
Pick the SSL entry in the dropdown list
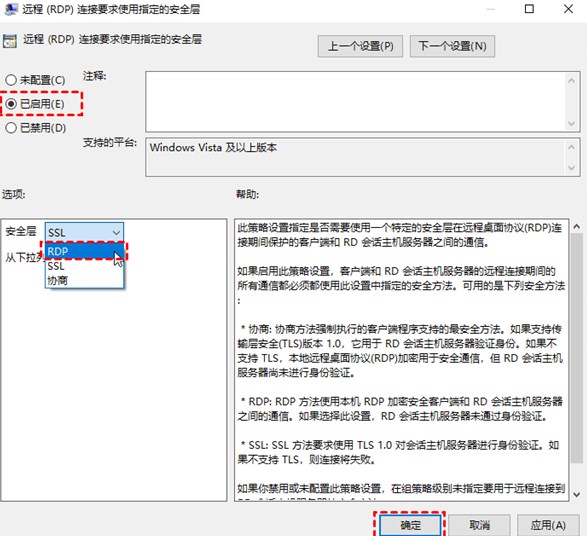click(x=84, y=266)
